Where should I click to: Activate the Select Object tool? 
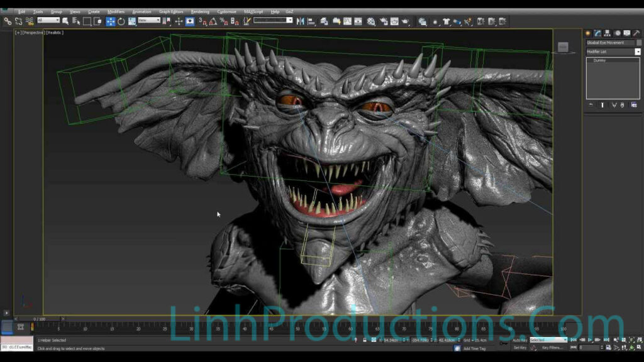click(65, 21)
